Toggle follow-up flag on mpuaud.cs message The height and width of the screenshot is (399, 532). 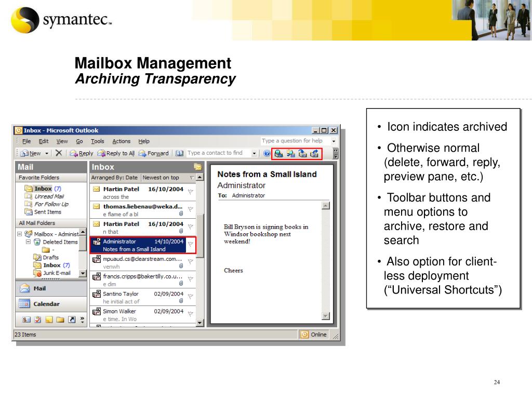191,262
